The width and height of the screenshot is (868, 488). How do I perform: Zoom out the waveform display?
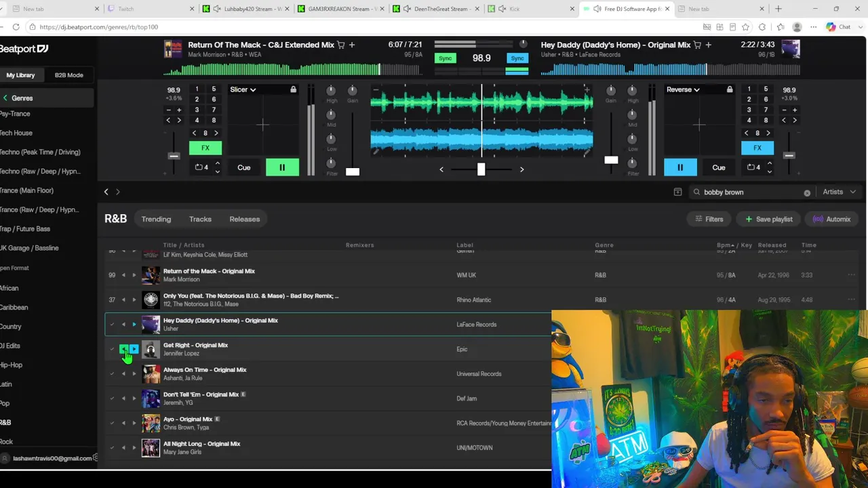376,89
